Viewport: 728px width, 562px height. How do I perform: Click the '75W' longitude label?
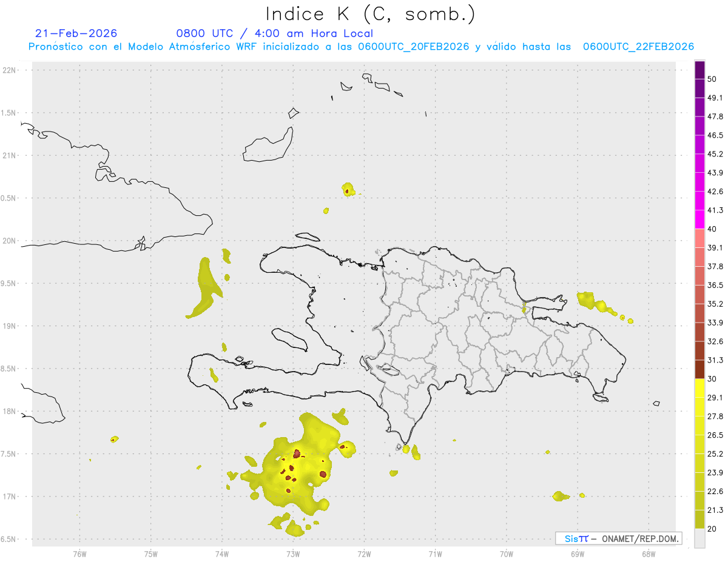150,554
